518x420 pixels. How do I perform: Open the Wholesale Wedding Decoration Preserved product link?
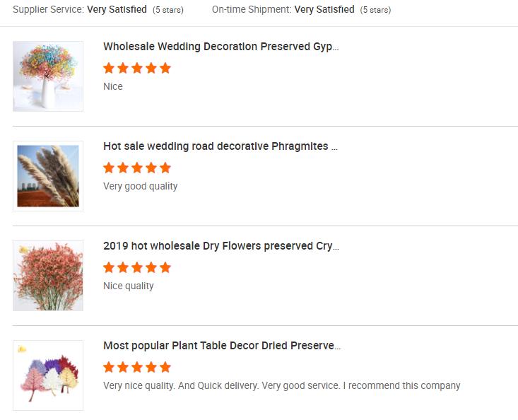(220, 47)
